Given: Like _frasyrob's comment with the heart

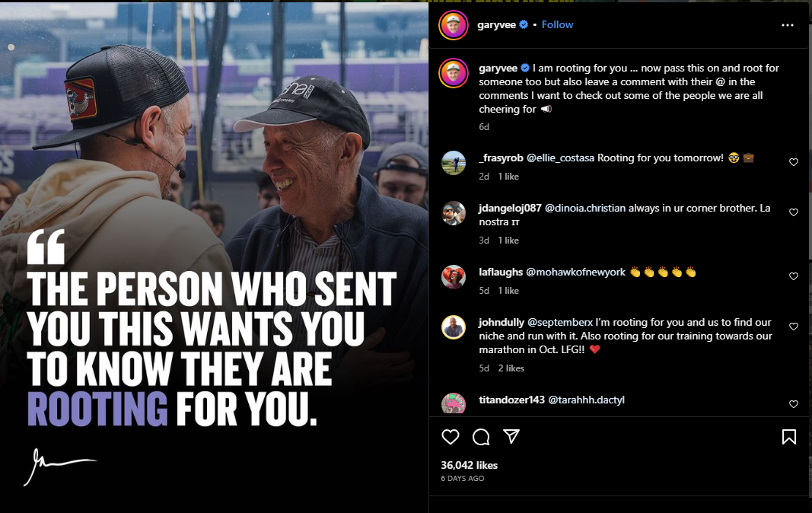Looking at the screenshot, I should (x=794, y=162).
